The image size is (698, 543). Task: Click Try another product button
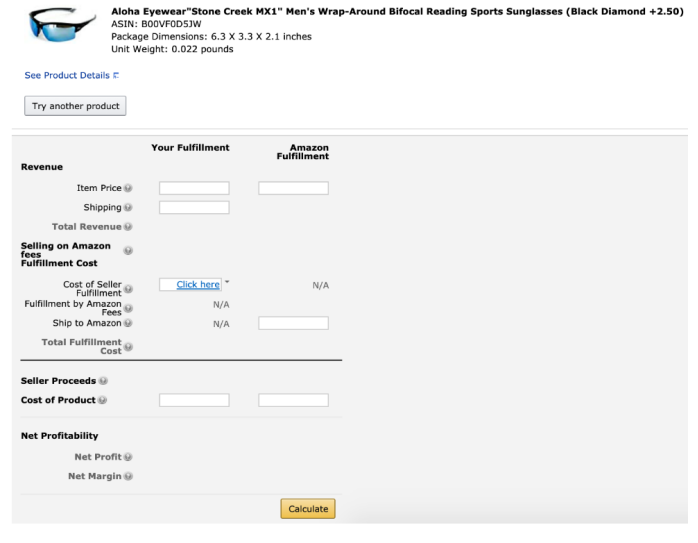click(75, 106)
